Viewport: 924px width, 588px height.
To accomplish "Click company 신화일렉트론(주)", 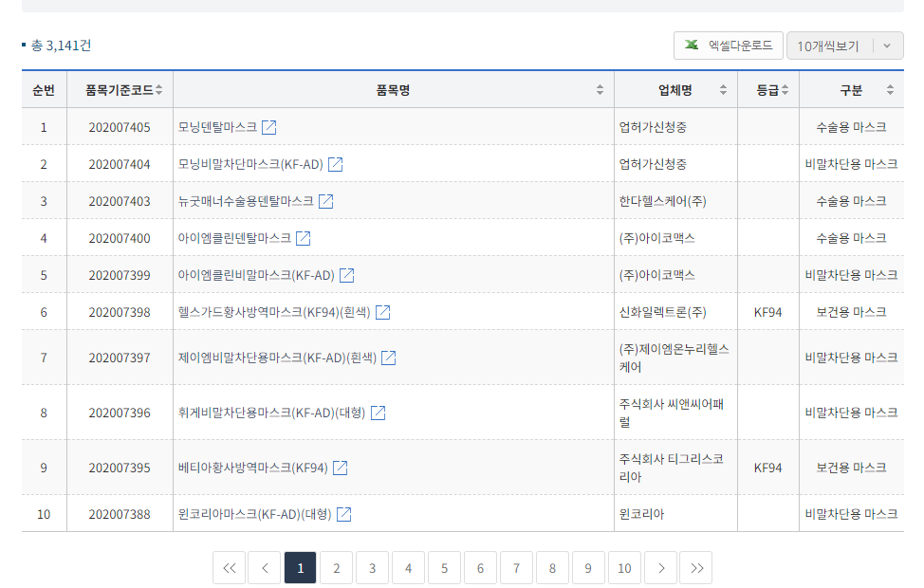I will pyautogui.click(x=662, y=312).
